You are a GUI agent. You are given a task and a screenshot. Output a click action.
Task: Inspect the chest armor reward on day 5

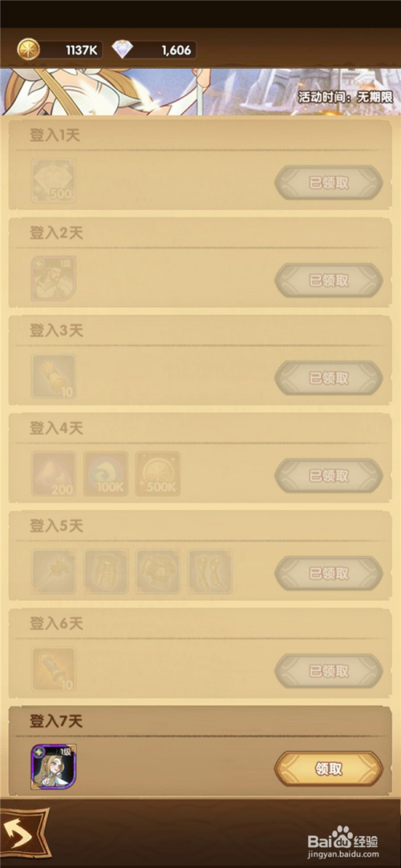pos(158,571)
